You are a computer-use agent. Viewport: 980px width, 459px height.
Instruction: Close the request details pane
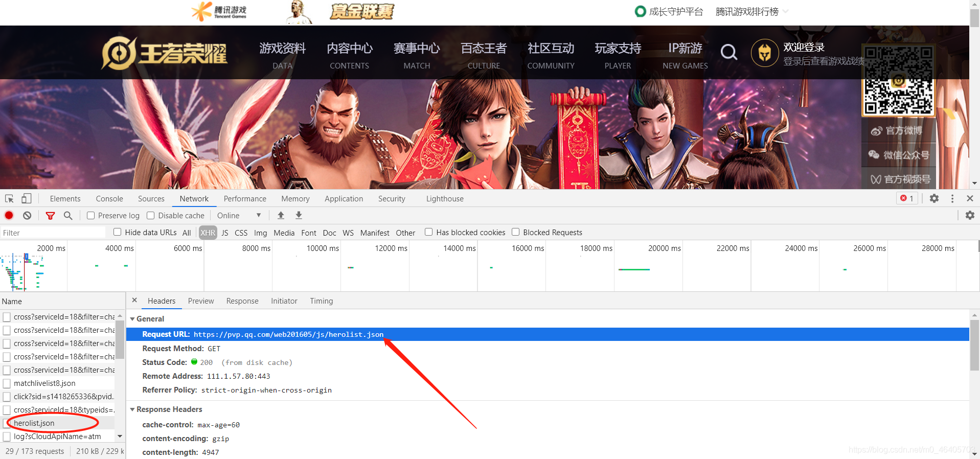(x=134, y=300)
